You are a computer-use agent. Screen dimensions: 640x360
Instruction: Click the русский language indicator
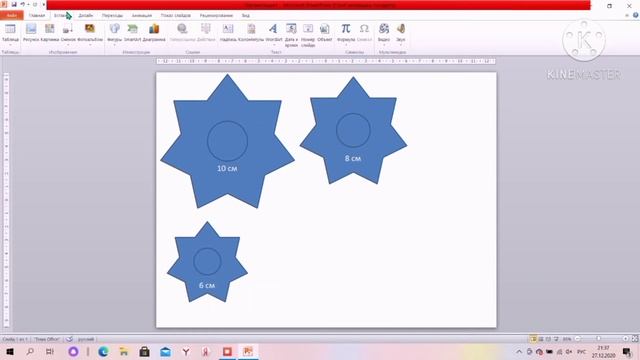(86, 339)
